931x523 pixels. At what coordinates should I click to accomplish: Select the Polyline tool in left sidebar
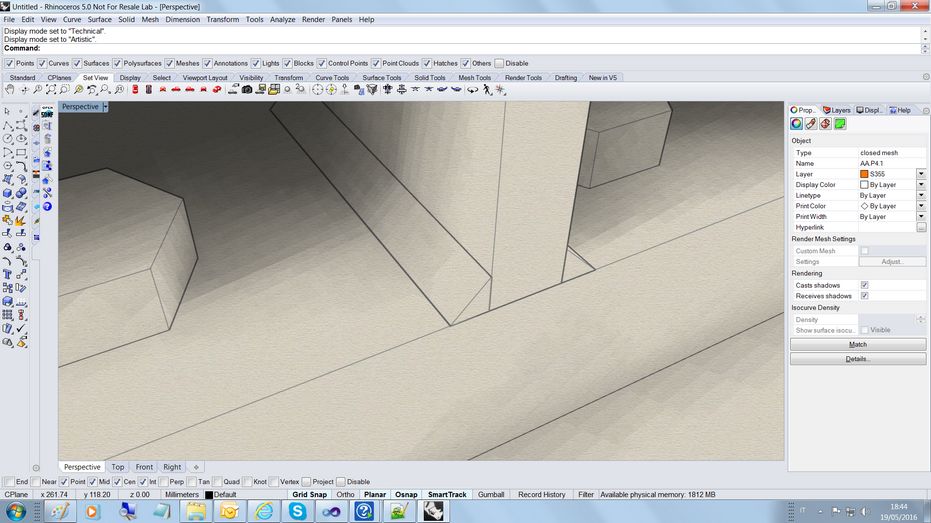(7, 125)
